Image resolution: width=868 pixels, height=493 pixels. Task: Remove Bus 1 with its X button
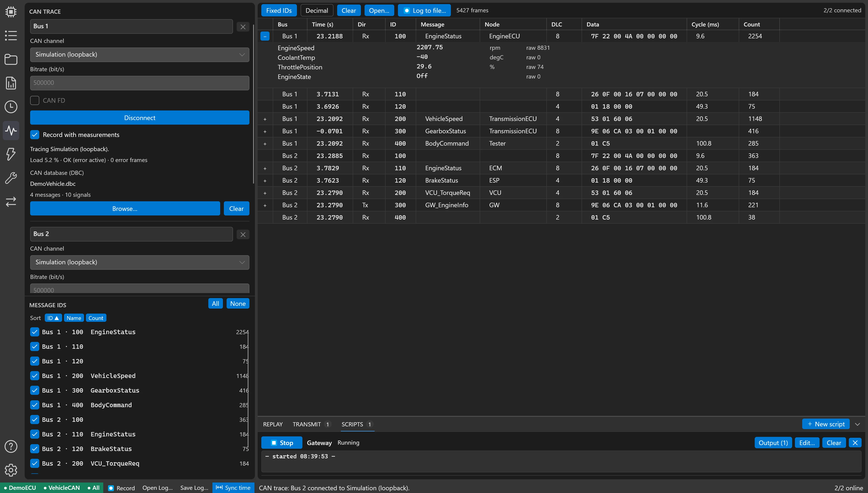(243, 27)
